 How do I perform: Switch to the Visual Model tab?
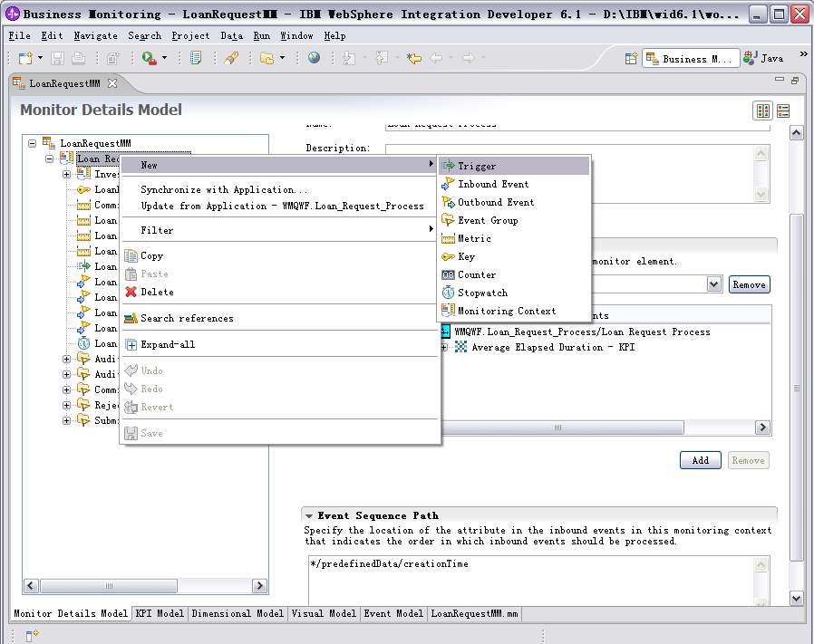324,614
